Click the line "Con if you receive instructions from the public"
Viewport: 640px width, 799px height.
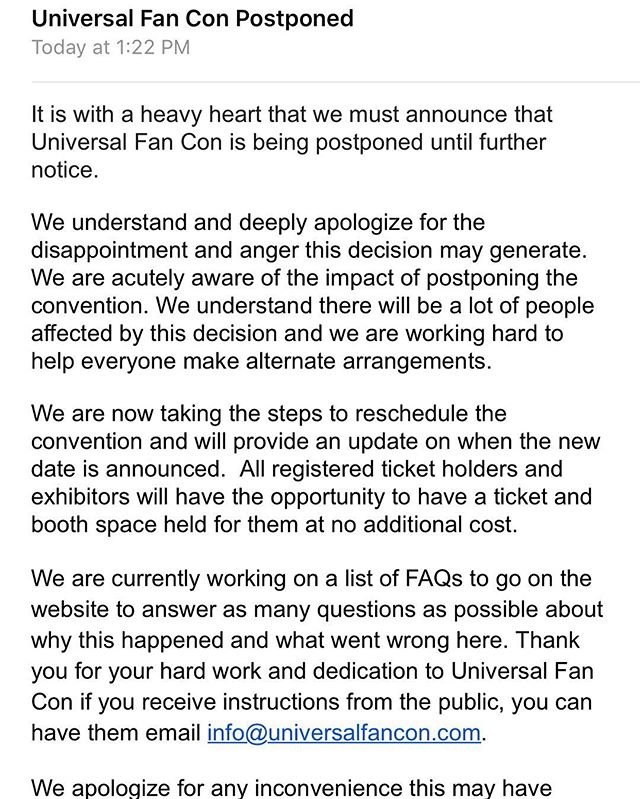click(312, 704)
